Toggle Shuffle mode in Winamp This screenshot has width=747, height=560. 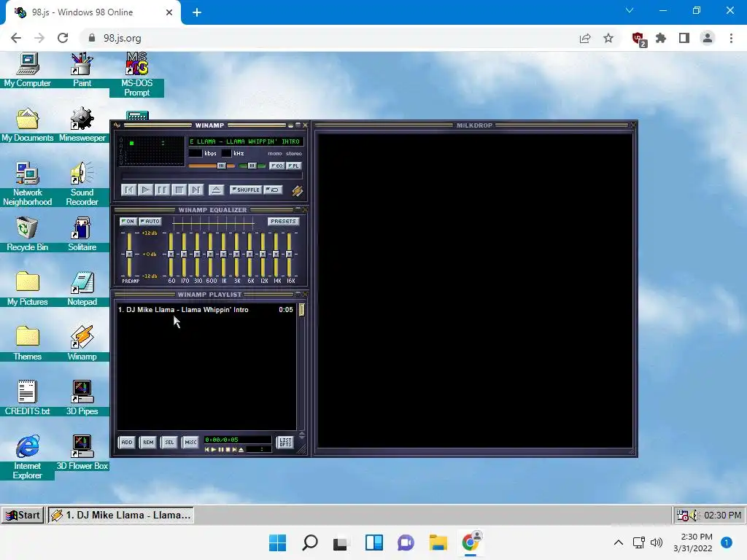tap(246, 190)
